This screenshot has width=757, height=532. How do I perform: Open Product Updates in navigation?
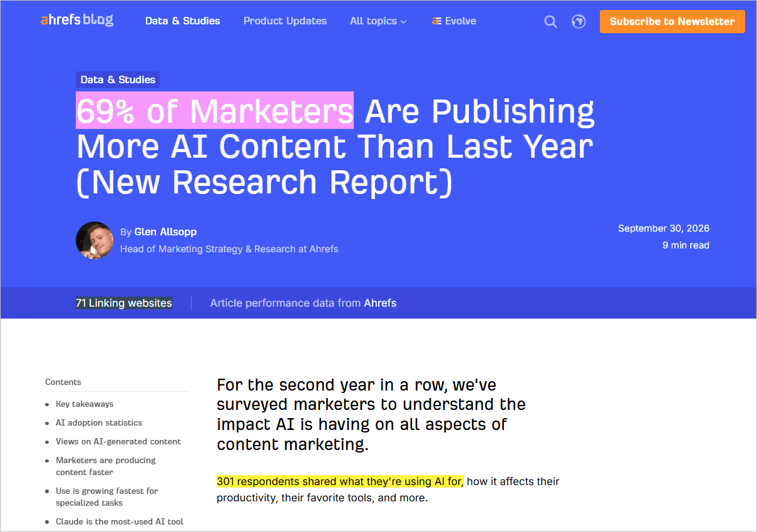285,21
